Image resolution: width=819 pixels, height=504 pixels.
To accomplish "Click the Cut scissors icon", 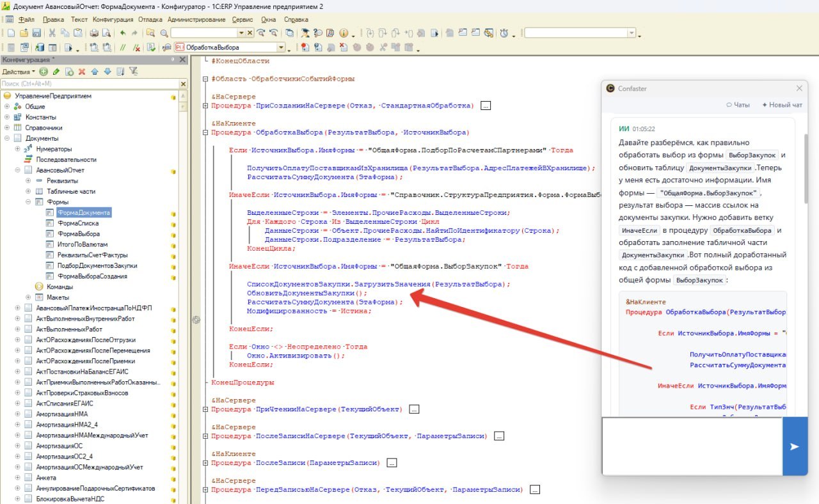I will click(52, 33).
